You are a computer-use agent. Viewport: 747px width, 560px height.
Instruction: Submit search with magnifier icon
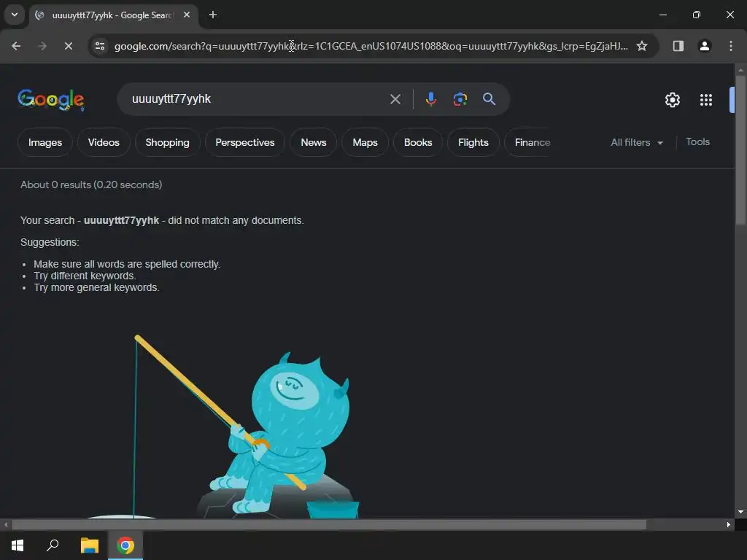(x=489, y=99)
